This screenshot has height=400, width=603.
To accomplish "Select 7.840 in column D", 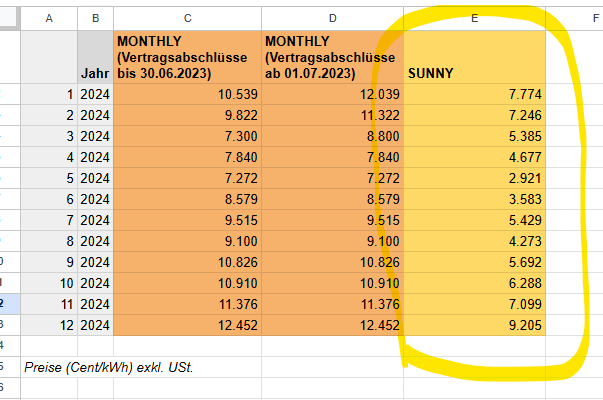I will (x=333, y=157).
